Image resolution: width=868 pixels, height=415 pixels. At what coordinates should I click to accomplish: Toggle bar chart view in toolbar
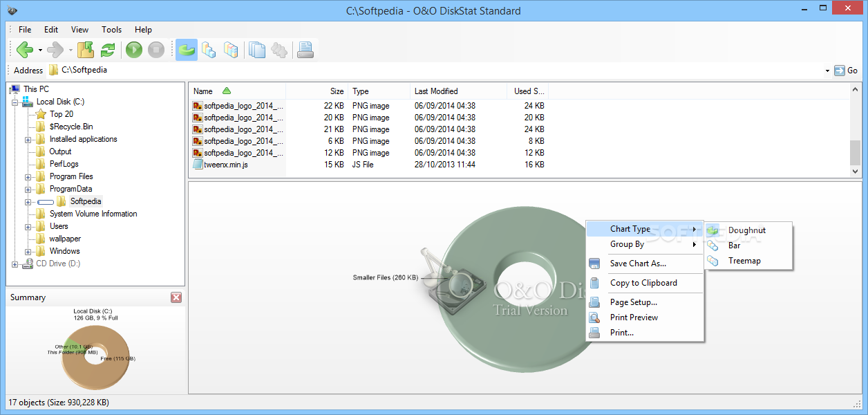coord(209,50)
